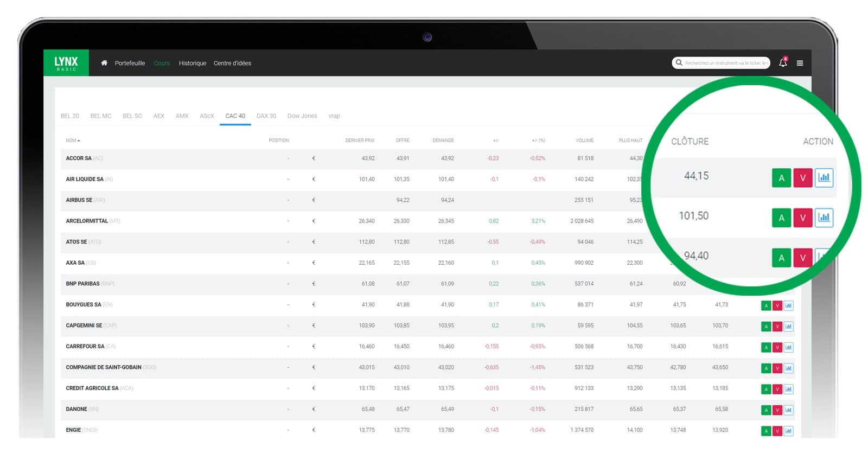Click the home icon in navbar
Viewport: 868px width, 453px height.
104,63
